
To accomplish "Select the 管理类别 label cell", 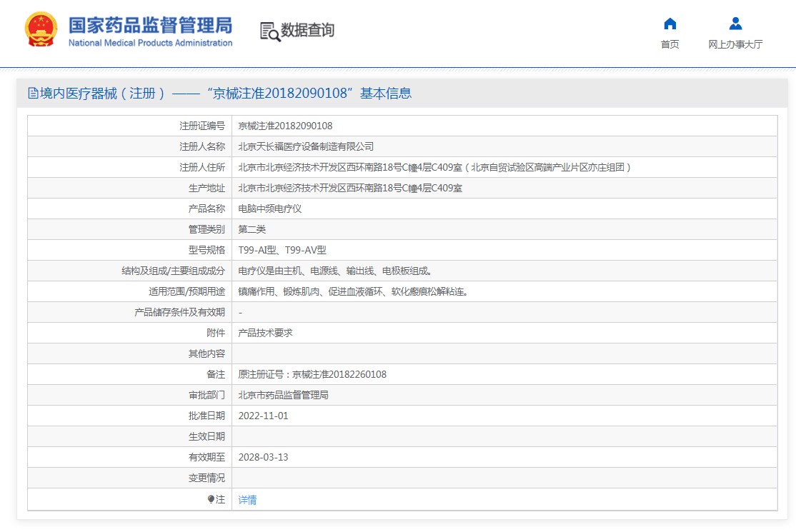I will 129,229.
